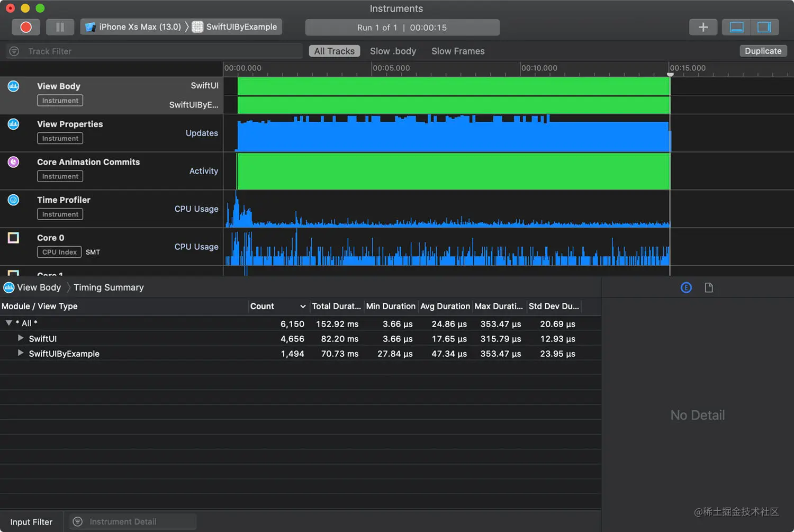
Task: Select the SwiftUIByExample target process
Action: [234, 27]
